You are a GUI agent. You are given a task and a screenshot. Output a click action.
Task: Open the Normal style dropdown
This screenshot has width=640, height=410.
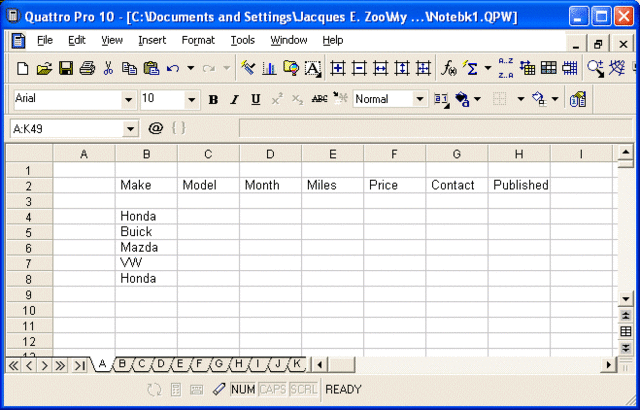pos(419,99)
